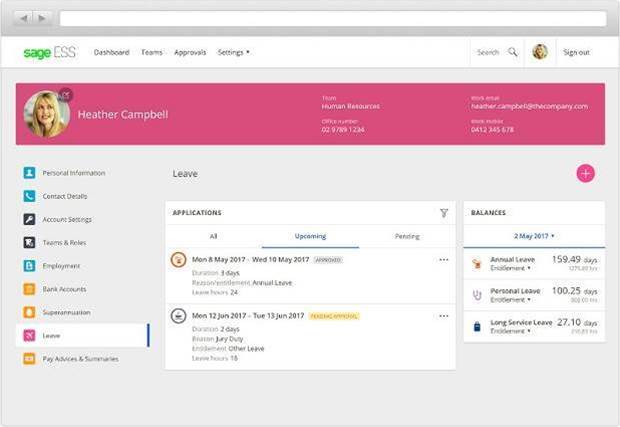Click the Heather Campbell name heading

(123, 114)
